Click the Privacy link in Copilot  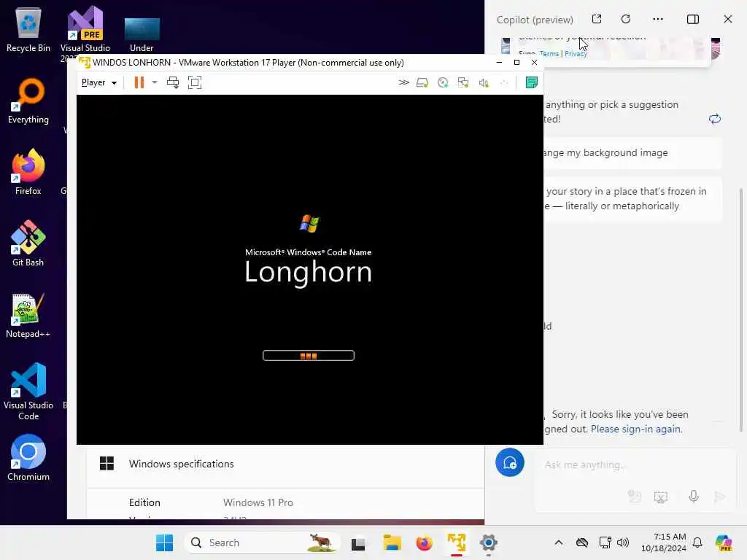coord(576,54)
